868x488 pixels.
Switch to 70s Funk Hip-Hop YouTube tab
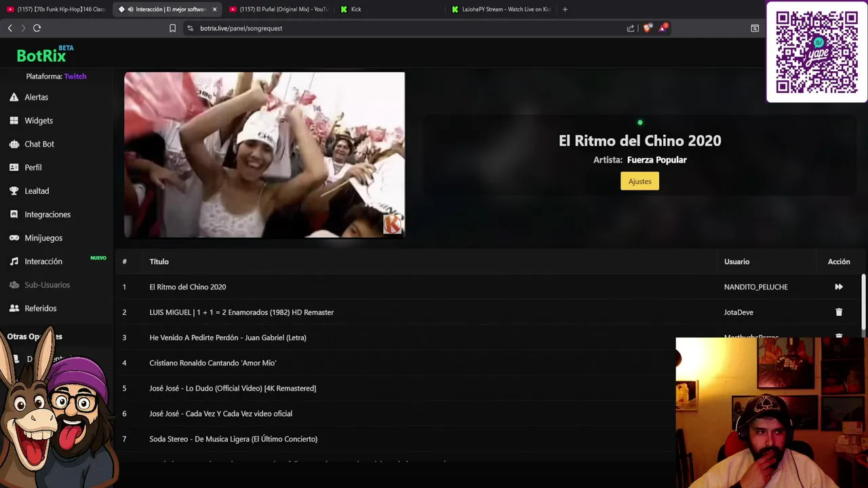[56, 9]
